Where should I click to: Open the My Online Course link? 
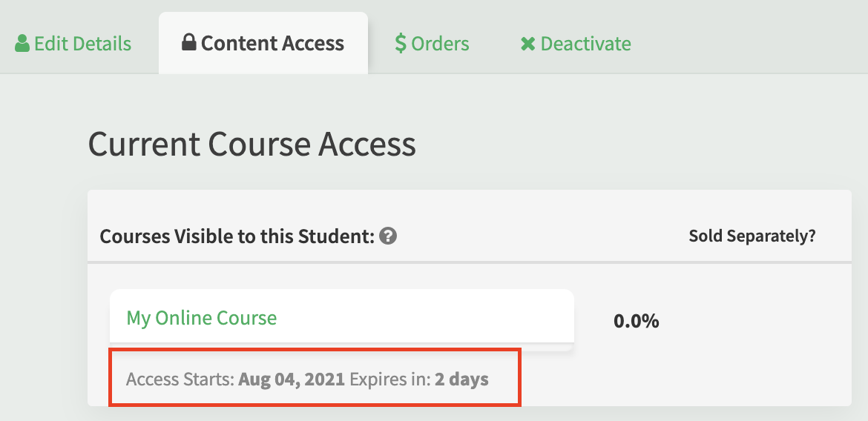click(202, 317)
